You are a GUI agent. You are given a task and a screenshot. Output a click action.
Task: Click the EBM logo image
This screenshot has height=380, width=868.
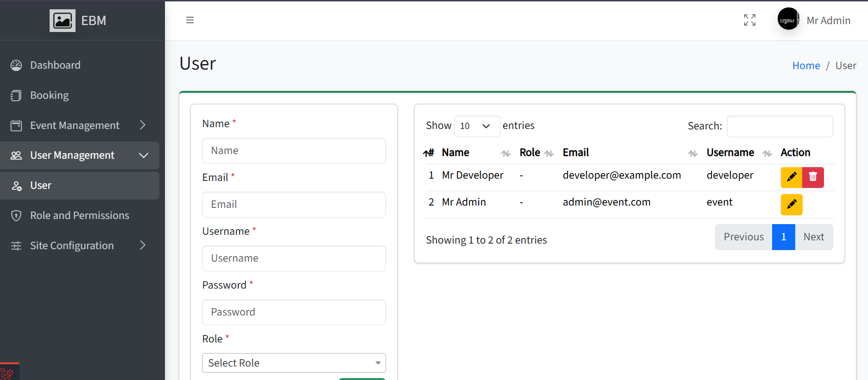click(63, 21)
